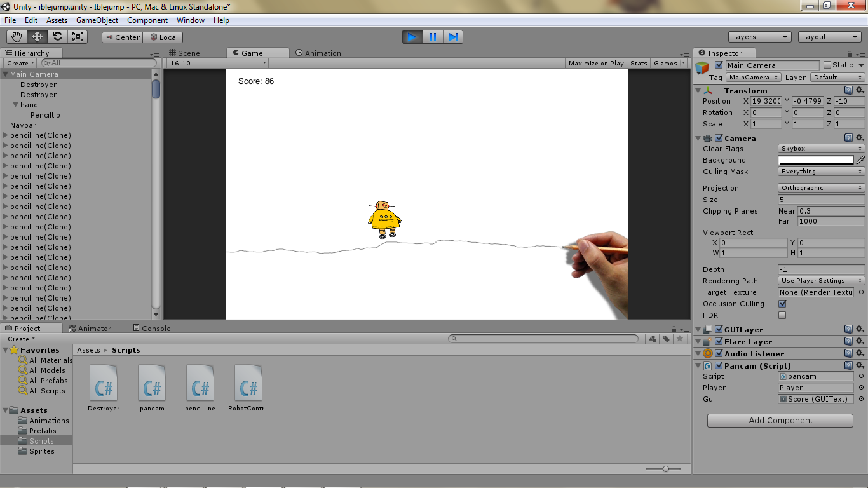Toggle the Center pivot button
This screenshot has height=488, width=868.
tap(123, 37)
